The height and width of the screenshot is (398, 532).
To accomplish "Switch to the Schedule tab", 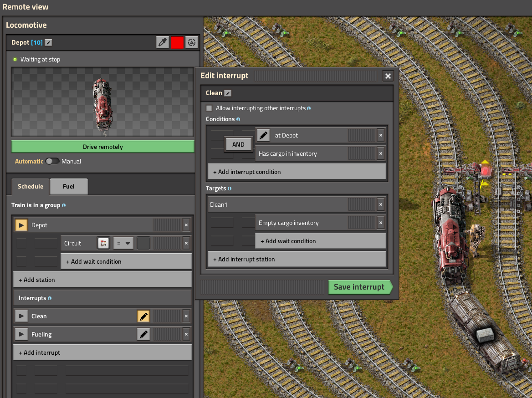I will (31, 186).
